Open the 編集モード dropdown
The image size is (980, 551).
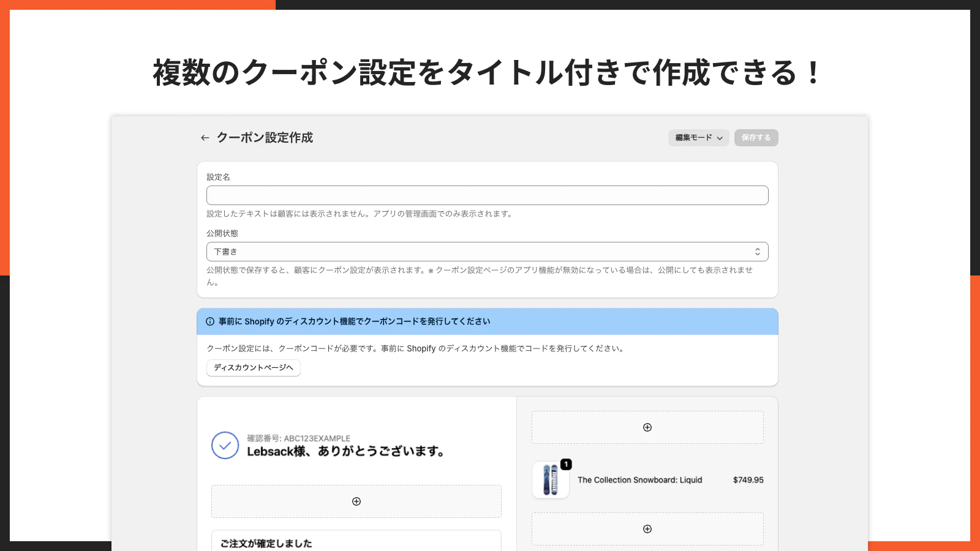tap(698, 138)
